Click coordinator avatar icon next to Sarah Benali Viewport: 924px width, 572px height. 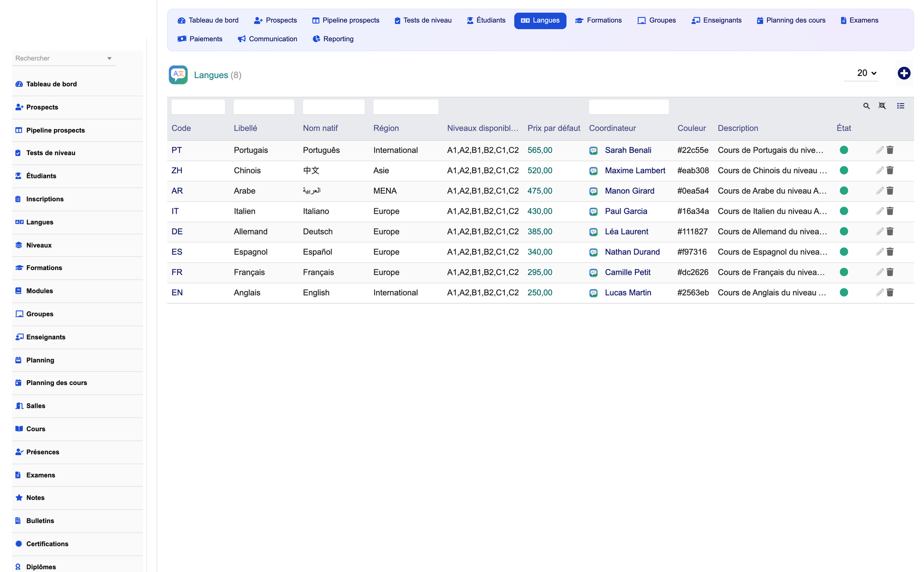594,150
